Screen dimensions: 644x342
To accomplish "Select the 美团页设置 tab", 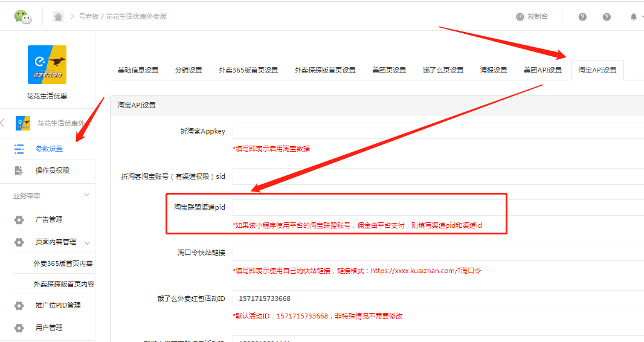I will [x=389, y=70].
